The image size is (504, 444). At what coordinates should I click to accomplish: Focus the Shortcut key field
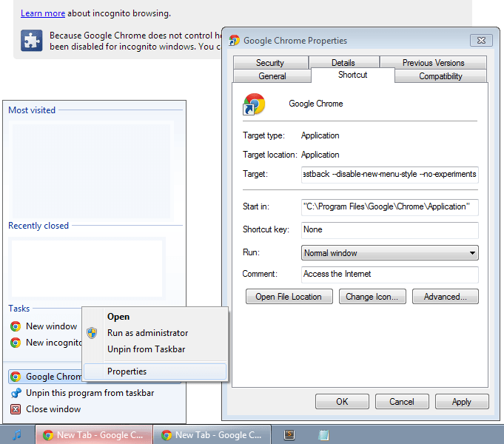(390, 230)
